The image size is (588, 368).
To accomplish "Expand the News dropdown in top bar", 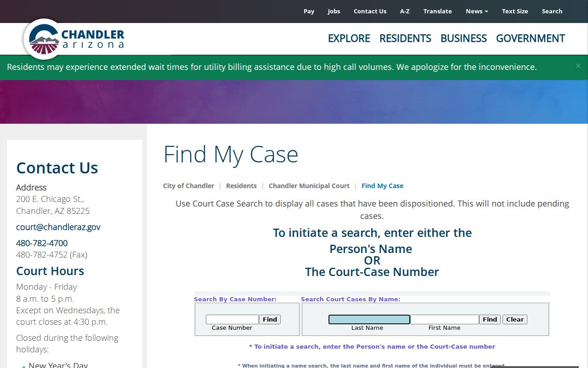I will coord(477,11).
